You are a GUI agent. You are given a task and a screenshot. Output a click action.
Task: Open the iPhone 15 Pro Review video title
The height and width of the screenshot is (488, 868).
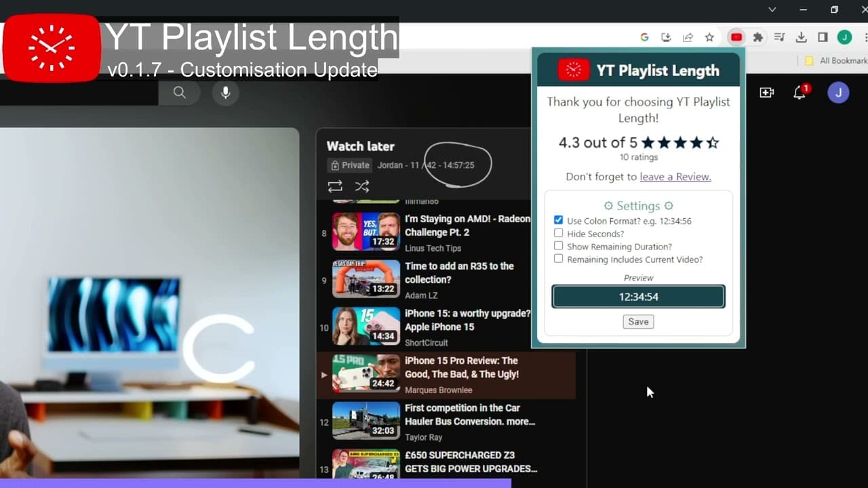pyautogui.click(x=462, y=367)
